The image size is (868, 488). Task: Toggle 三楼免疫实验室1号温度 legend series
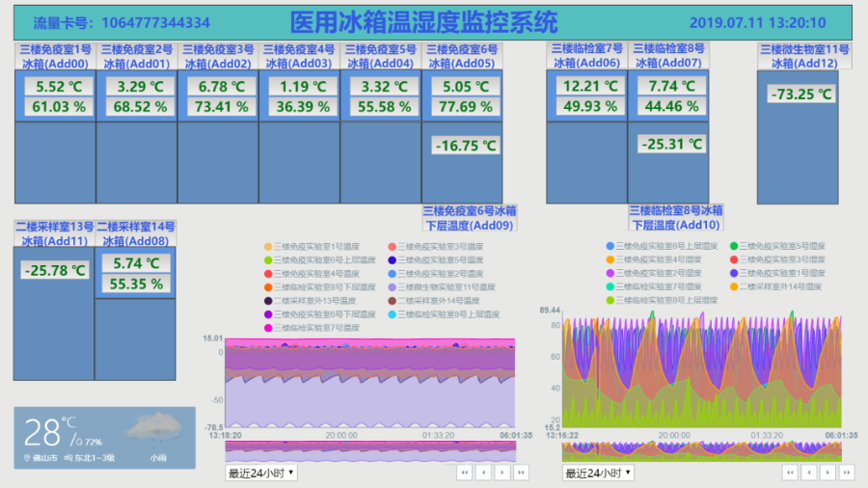[312, 246]
